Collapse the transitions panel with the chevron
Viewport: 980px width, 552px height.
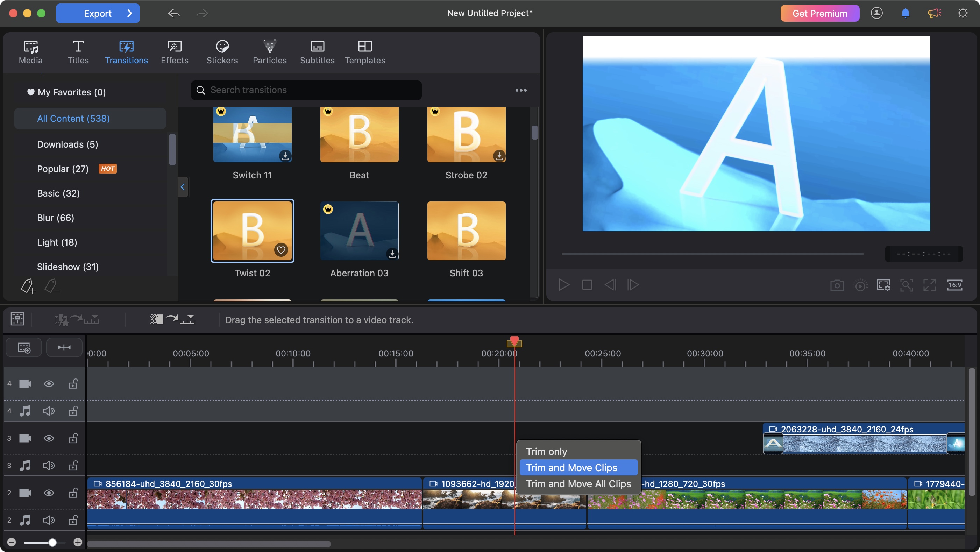click(183, 187)
